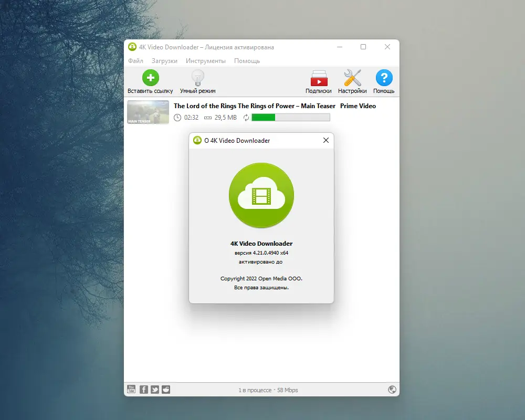Click the green Paste Link plus icon
The height and width of the screenshot is (420, 525).
point(150,78)
